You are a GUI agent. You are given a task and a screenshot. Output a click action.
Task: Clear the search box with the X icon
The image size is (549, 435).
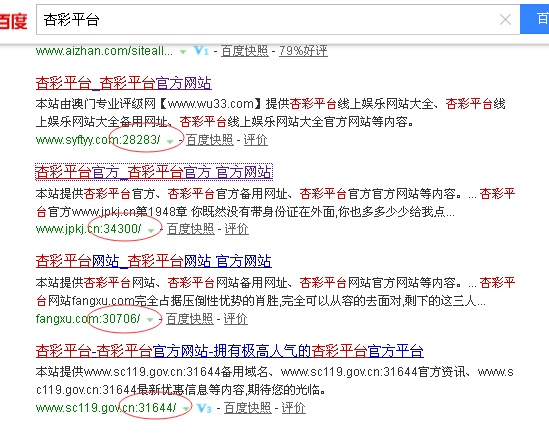(x=505, y=20)
